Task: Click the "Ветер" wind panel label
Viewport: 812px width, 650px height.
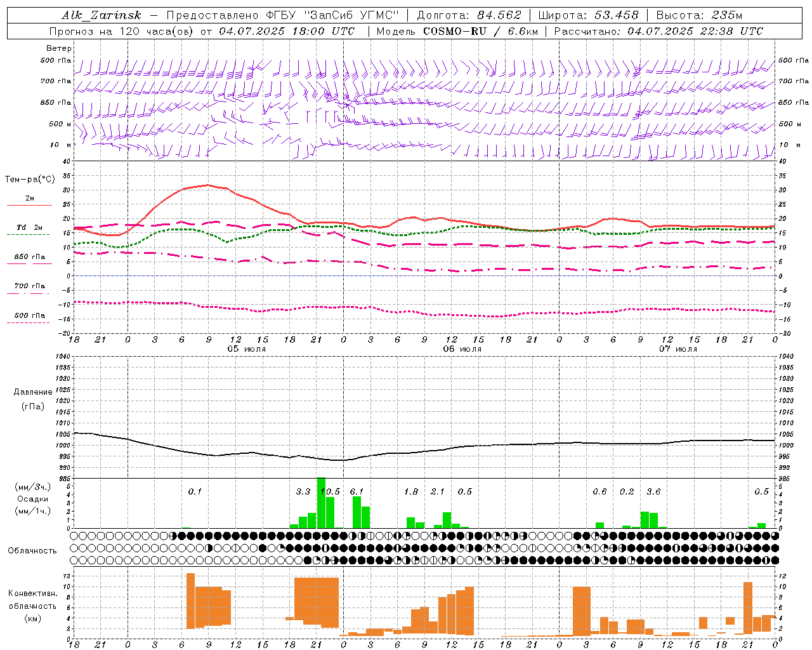Action: (59, 48)
